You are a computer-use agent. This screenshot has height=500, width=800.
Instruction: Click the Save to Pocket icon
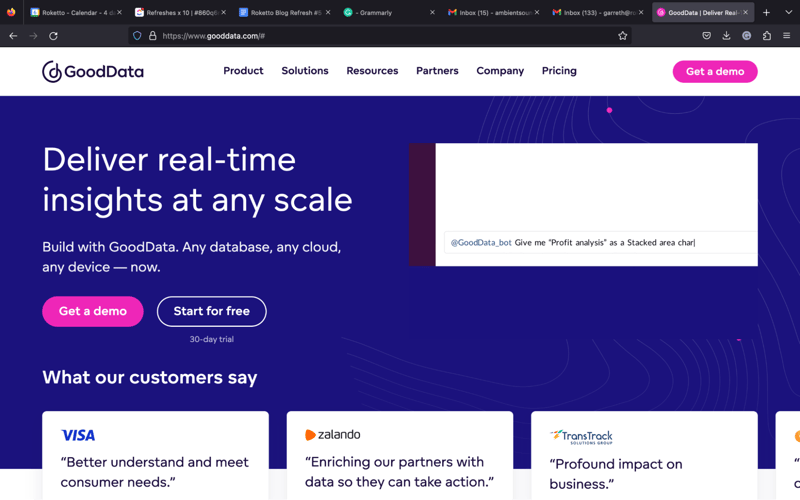[x=706, y=36]
